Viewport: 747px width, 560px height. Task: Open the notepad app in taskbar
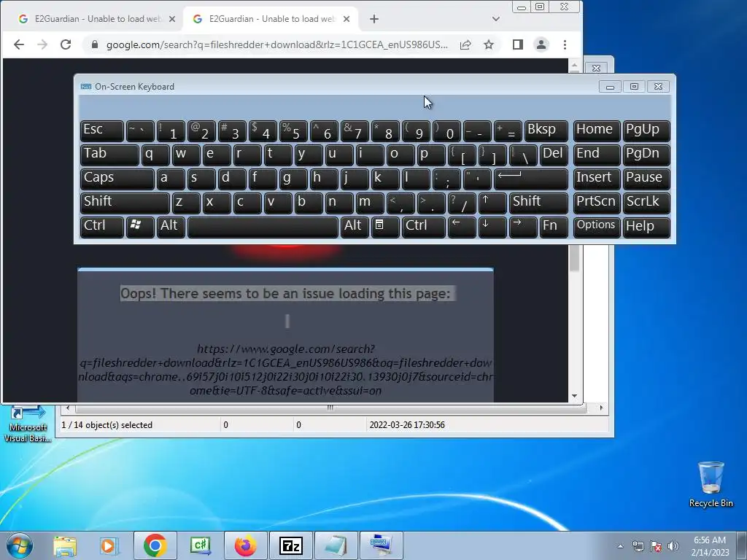pos(336,545)
